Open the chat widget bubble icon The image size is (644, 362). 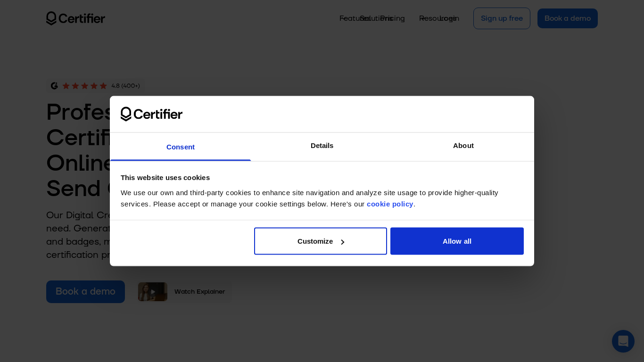623,341
